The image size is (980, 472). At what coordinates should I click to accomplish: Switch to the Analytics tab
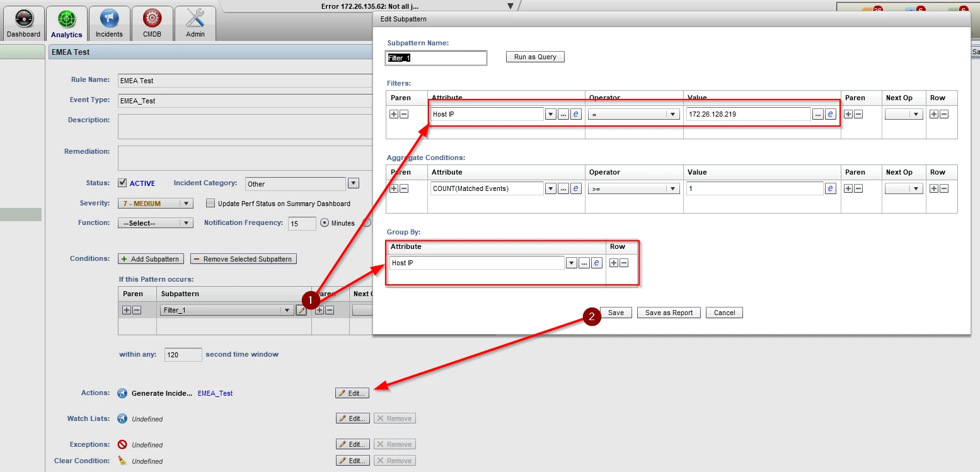[66, 24]
